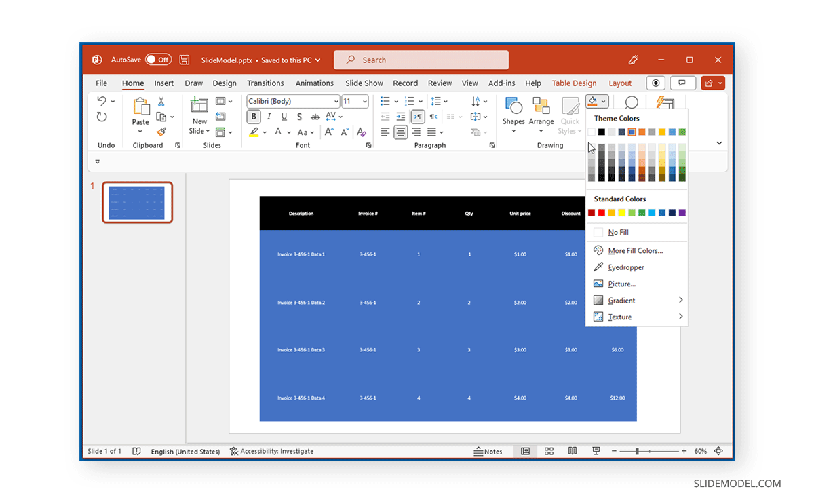Click the Cut scissors icon

[x=161, y=101]
